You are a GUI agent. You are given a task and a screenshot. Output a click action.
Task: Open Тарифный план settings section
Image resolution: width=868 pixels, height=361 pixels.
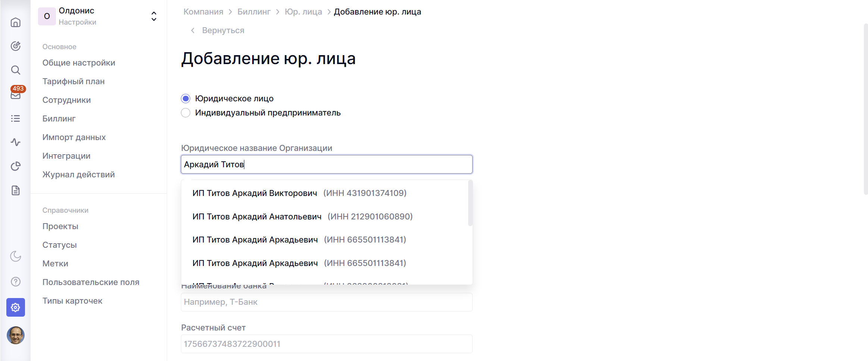pos(73,81)
